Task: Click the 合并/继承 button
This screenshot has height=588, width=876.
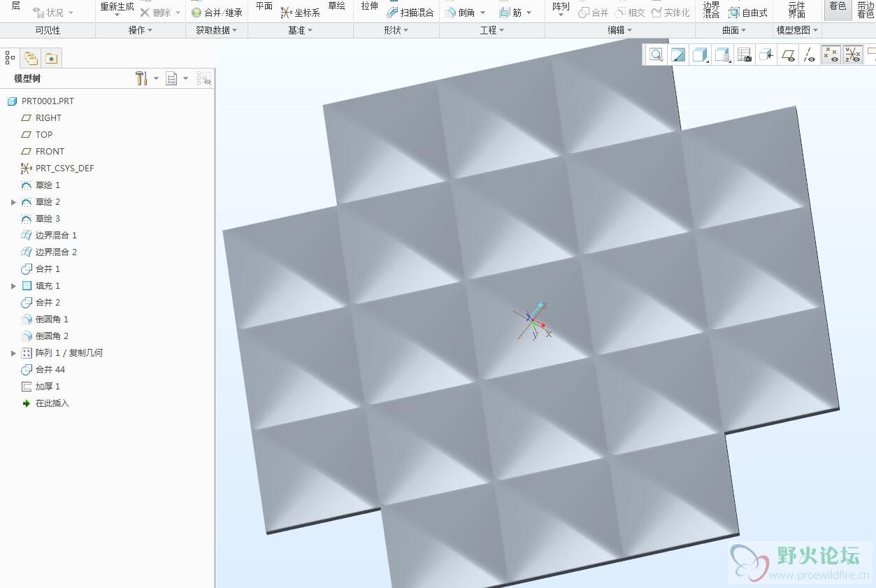Action: pyautogui.click(x=217, y=13)
